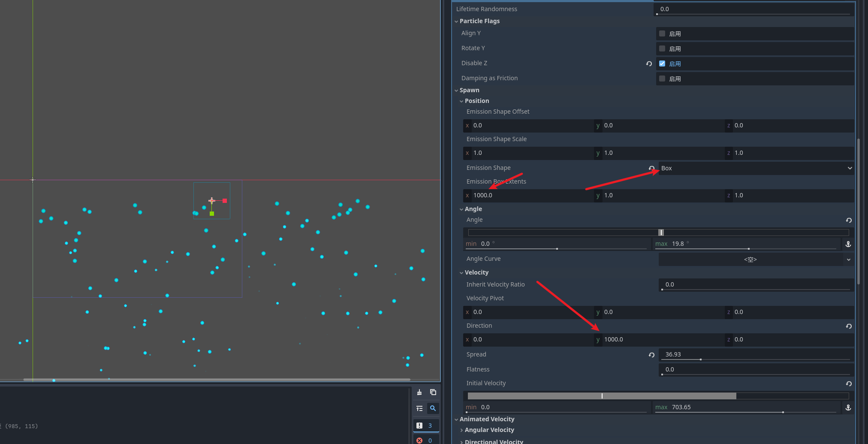Image resolution: width=868 pixels, height=444 pixels.
Task: Click Initial Velocity min field
Action: click(558, 408)
